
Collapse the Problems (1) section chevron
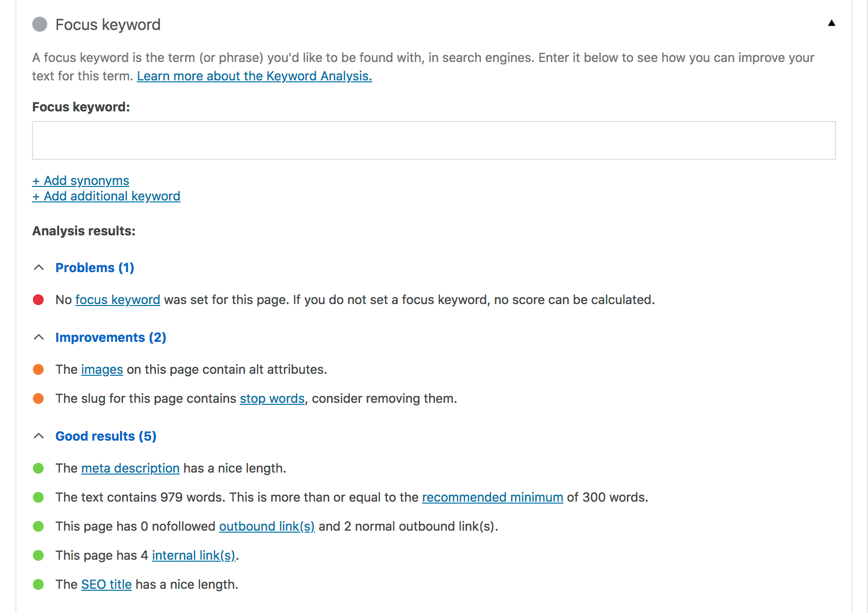39,268
